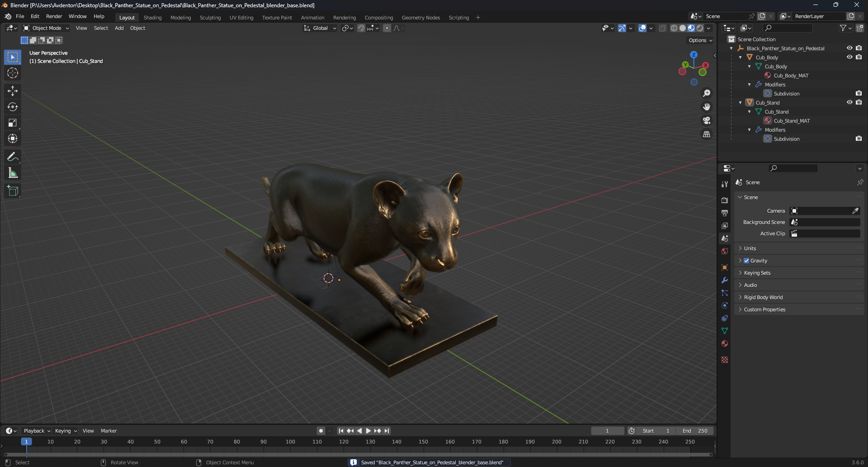Collapse the Cub_Stand tree item
The image size is (868, 467).
coord(740,103)
